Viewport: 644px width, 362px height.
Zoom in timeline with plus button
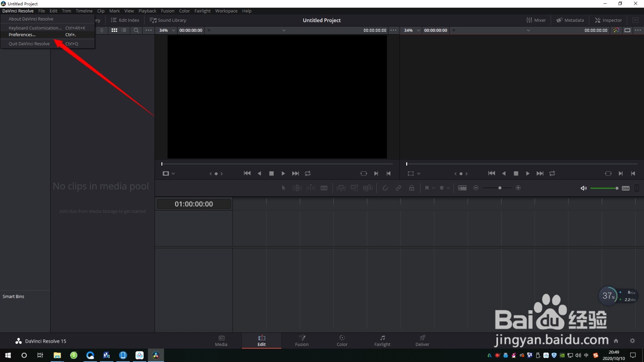(518, 188)
